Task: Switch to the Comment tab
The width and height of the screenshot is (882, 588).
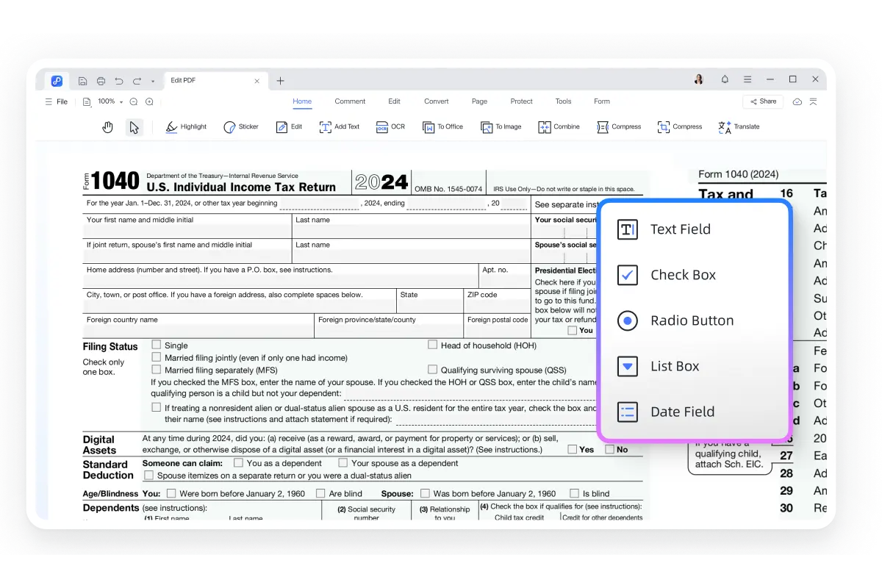Action: tap(350, 101)
